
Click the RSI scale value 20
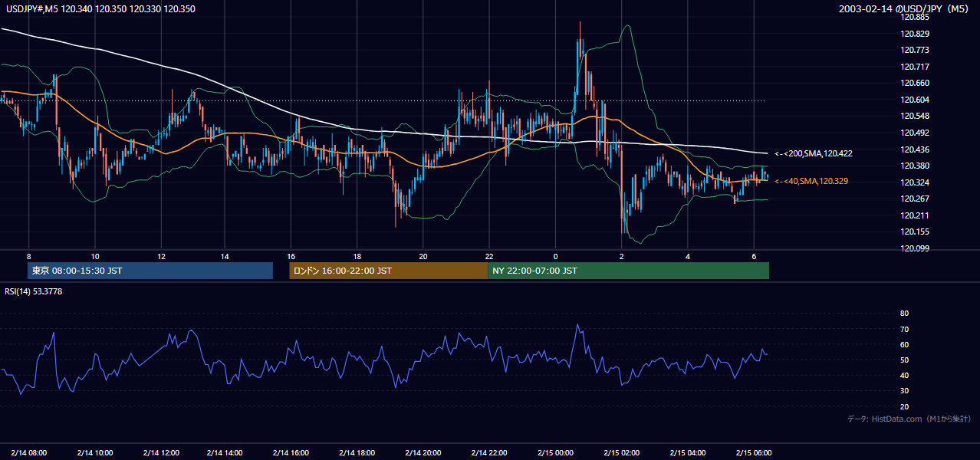(x=904, y=406)
